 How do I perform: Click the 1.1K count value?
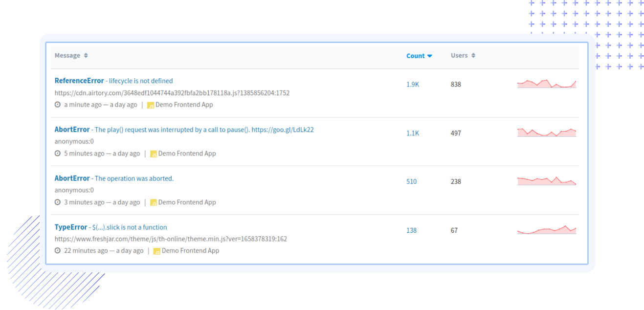pos(413,133)
